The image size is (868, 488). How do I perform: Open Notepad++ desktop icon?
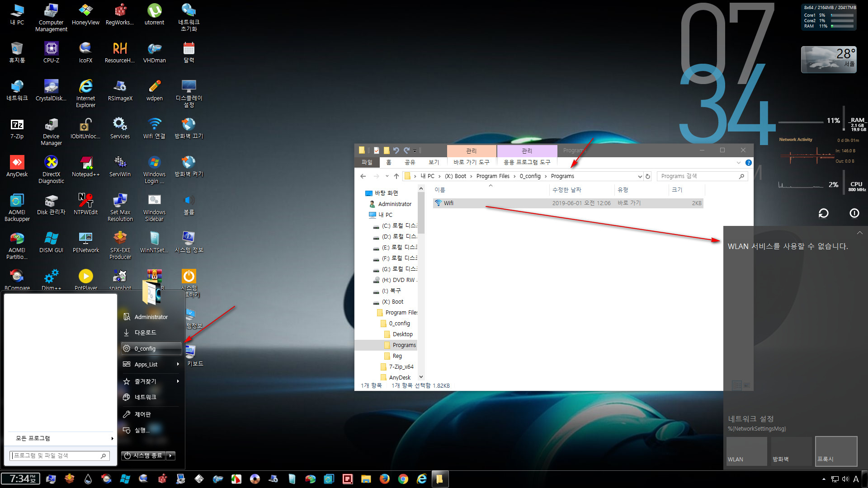tap(85, 166)
